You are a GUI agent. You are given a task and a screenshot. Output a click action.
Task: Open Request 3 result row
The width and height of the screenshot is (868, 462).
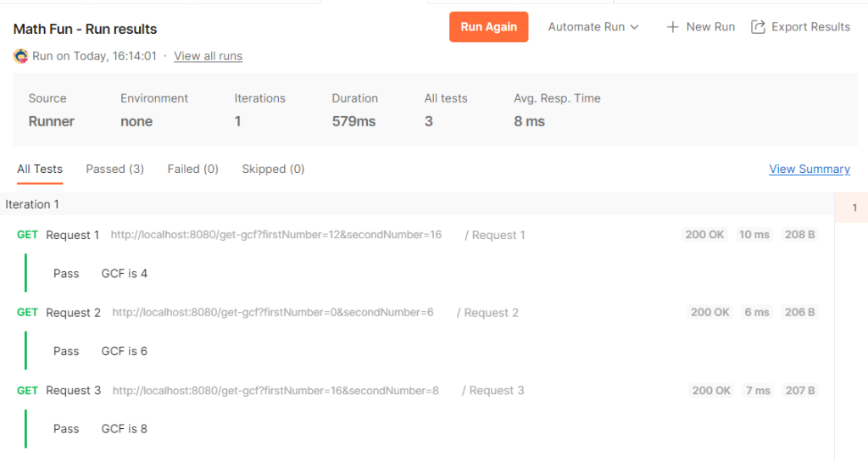tap(73, 391)
